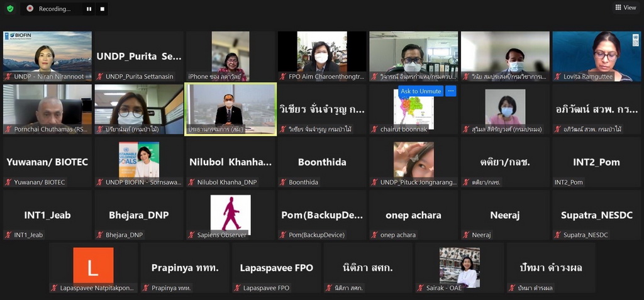Open more options on chairut boonnak's tile

(x=450, y=91)
